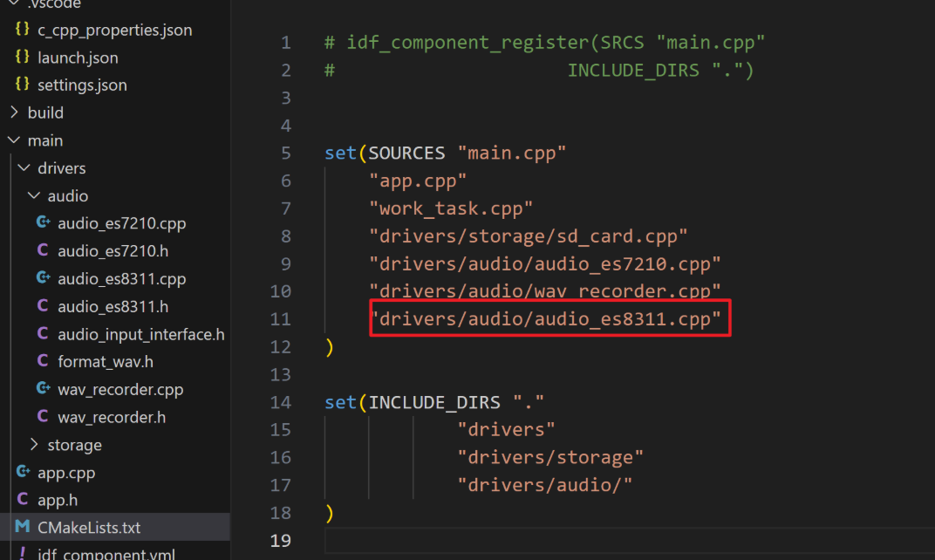Image resolution: width=935 pixels, height=560 pixels.
Task: Click CMake M icon beside CMakeLists.txt
Action: (23, 527)
